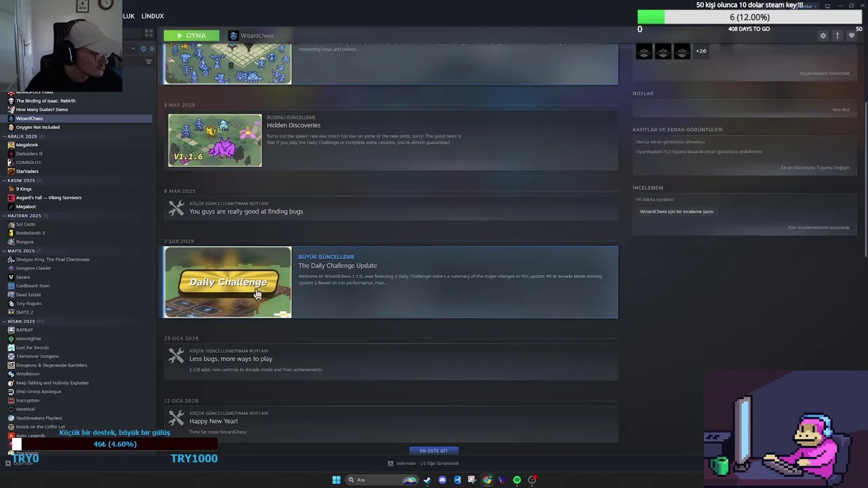
Task: Open Discord from the taskbar
Action: pos(442,480)
